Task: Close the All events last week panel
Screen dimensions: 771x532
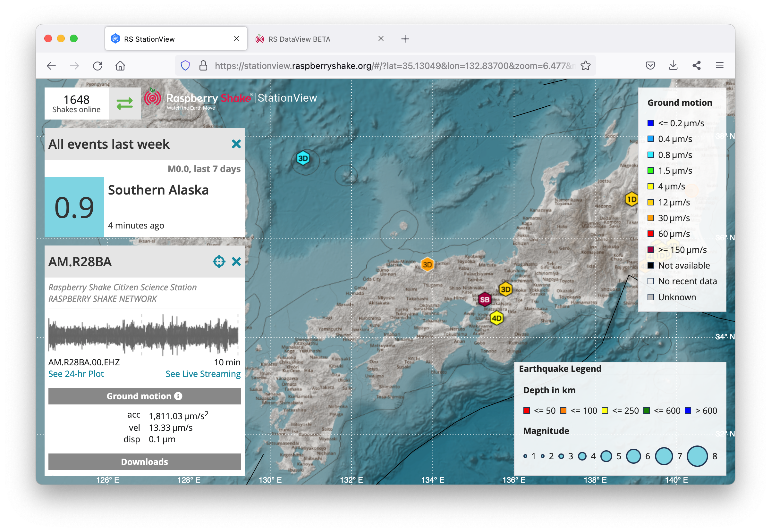Action: click(236, 144)
